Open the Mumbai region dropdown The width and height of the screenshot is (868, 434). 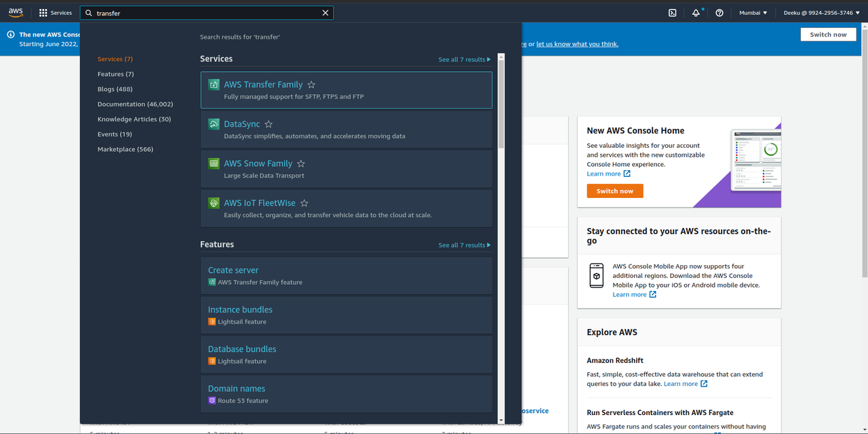753,13
